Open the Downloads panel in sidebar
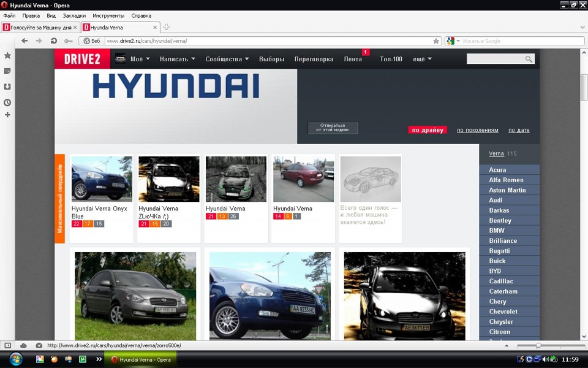Image resolution: width=588 pixels, height=368 pixels. (x=7, y=86)
